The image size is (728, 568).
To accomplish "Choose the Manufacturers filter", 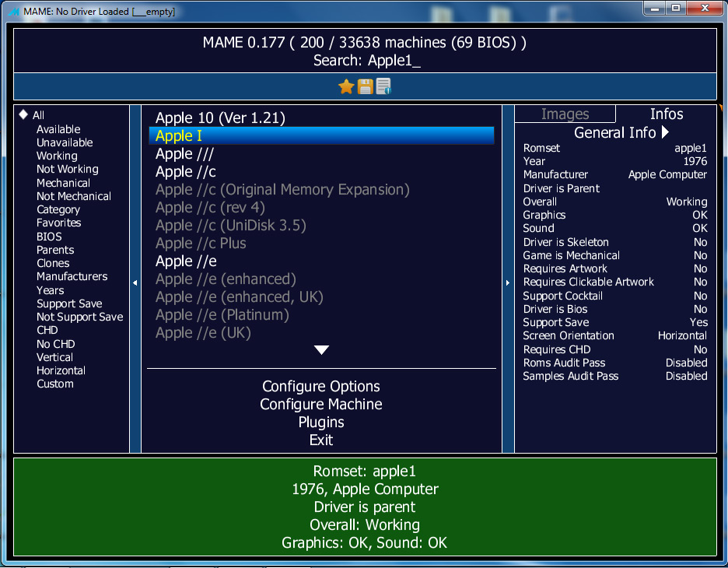I will coord(72,276).
